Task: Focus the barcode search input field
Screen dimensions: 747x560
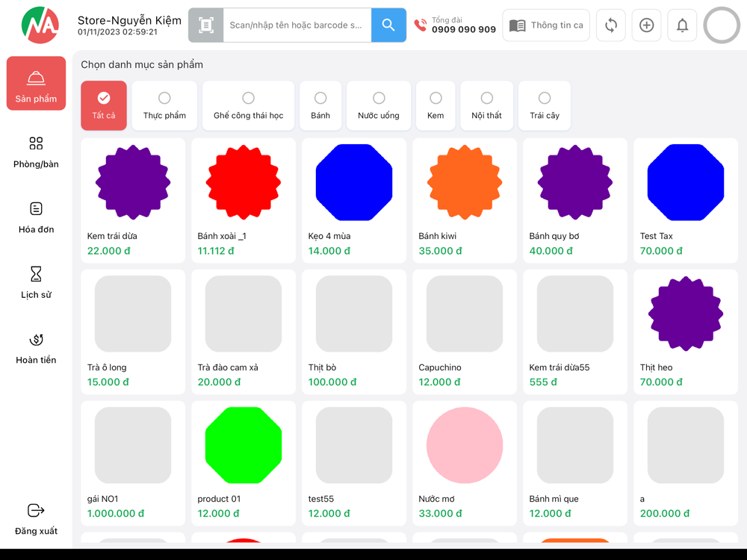Action: tap(297, 25)
